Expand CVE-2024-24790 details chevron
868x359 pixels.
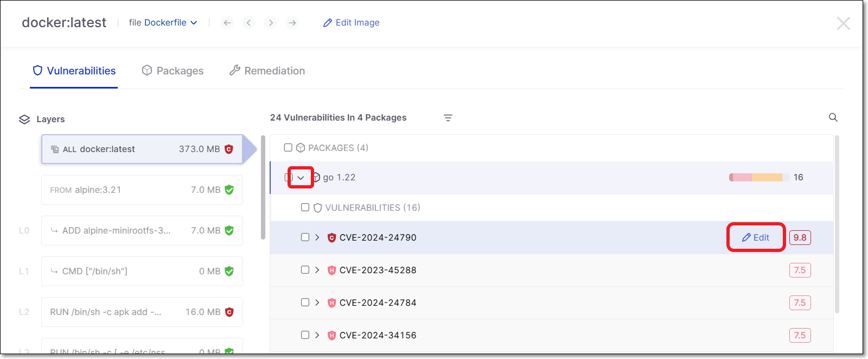pyautogui.click(x=317, y=237)
